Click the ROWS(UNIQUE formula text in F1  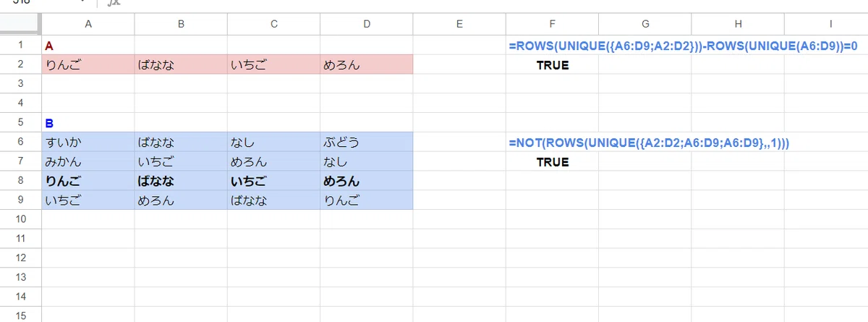click(x=683, y=46)
